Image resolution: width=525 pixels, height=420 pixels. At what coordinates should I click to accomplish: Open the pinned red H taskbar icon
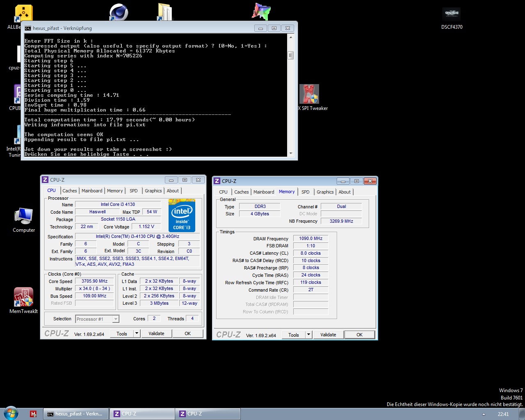click(34, 414)
